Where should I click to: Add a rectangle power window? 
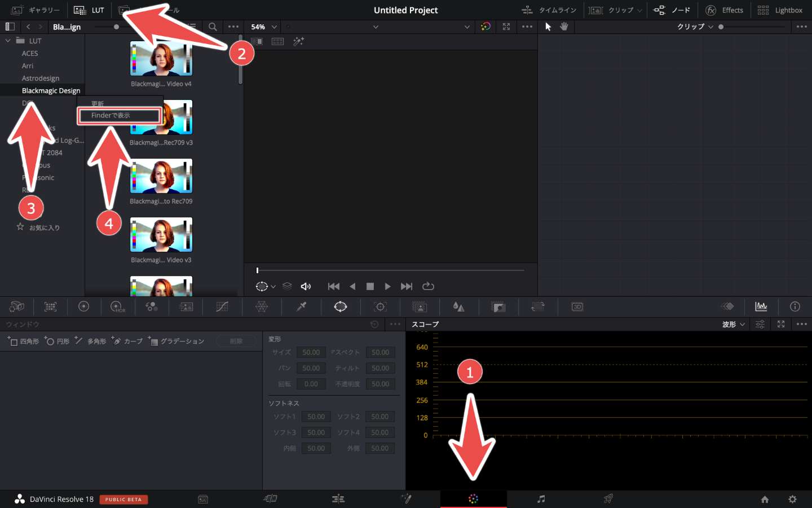23,341
